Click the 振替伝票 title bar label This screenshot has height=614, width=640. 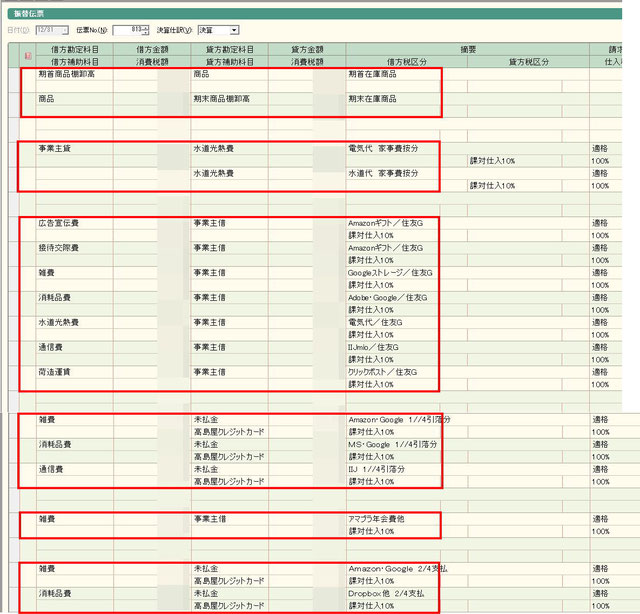point(29,13)
